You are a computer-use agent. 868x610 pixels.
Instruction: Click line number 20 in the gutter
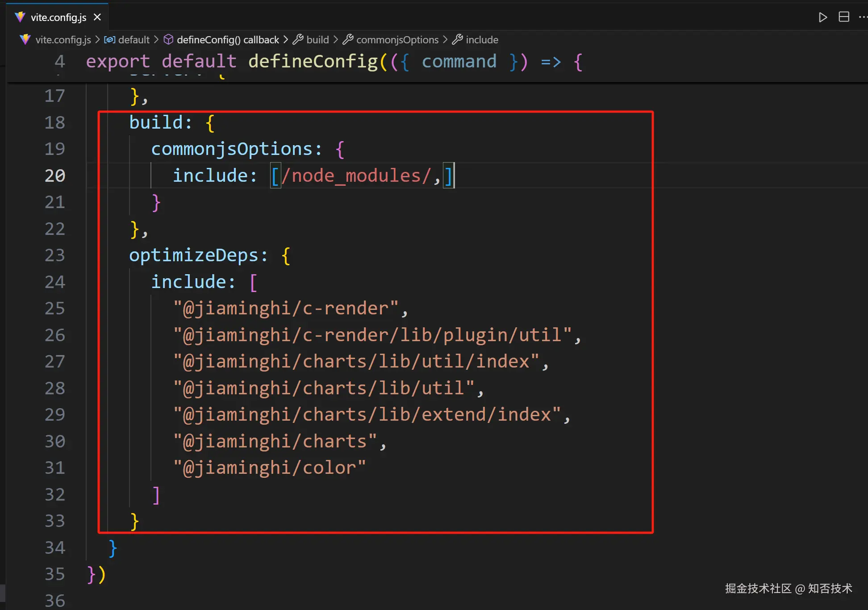[x=55, y=175]
